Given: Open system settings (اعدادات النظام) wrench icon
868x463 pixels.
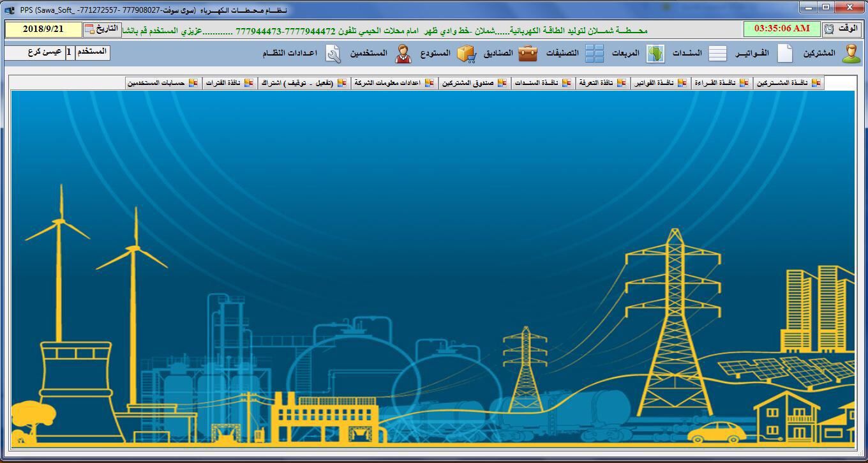Looking at the screenshot, I should coord(333,54).
